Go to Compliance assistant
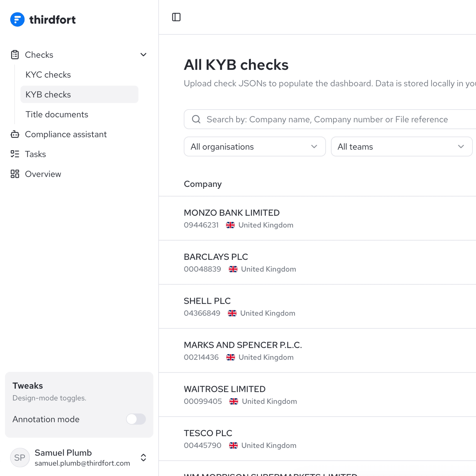 [66, 134]
